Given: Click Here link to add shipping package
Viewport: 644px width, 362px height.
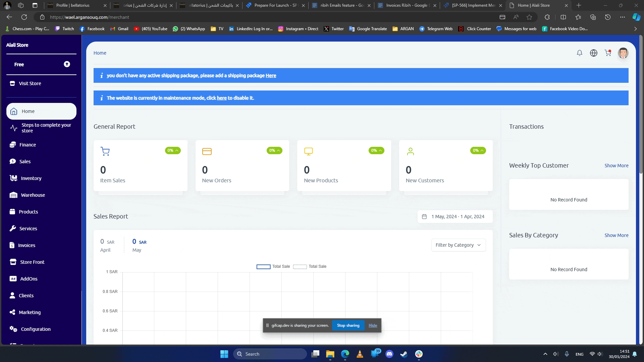Looking at the screenshot, I should 271,76.
